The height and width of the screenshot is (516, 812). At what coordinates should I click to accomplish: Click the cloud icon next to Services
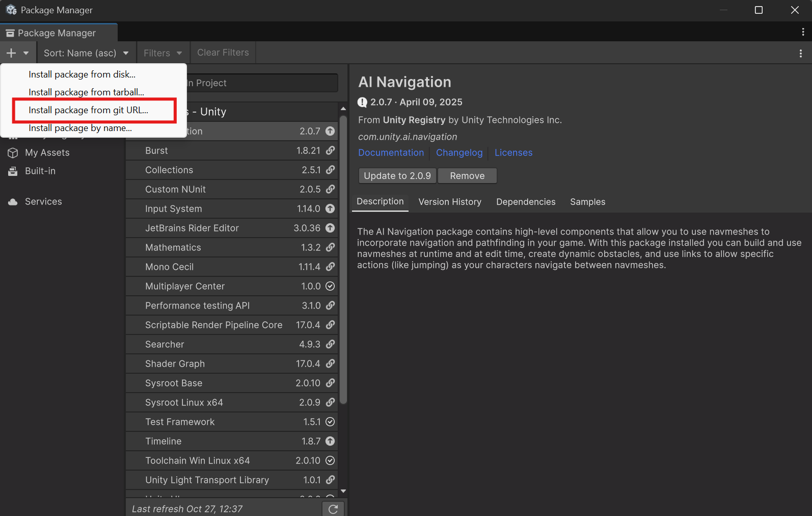[13, 202]
